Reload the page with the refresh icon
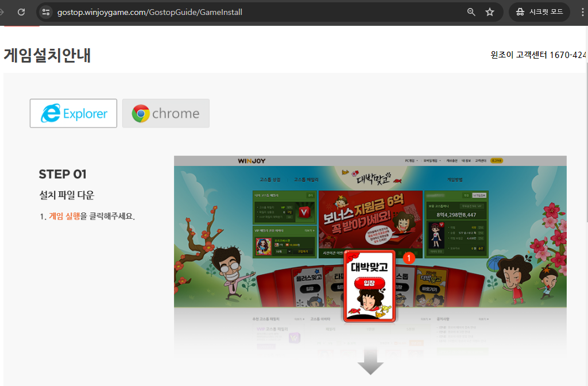 point(21,12)
